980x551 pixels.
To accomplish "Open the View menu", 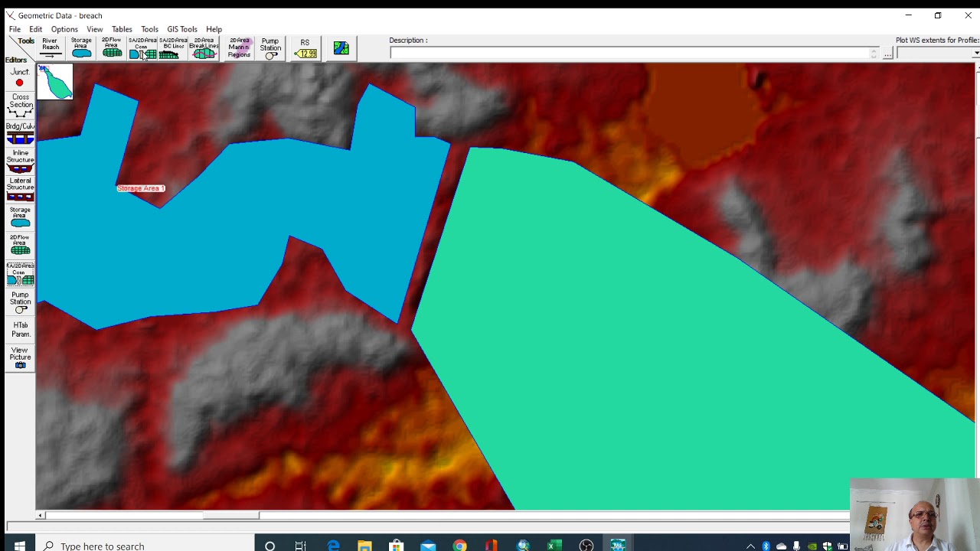I will click(x=95, y=29).
